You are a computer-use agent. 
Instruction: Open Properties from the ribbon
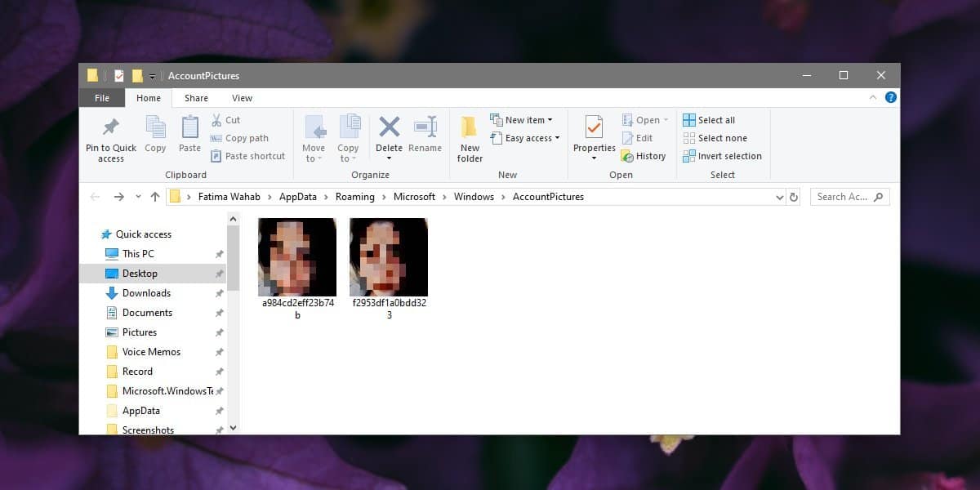594,135
